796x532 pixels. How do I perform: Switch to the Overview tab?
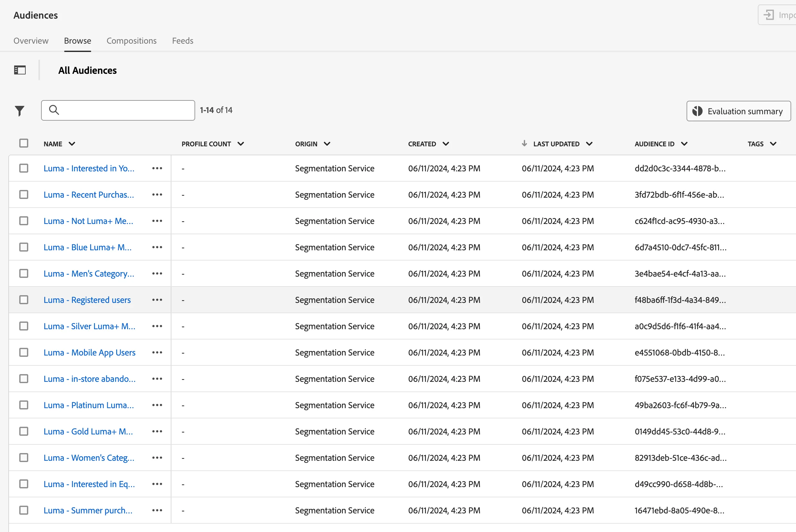point(31,41)
